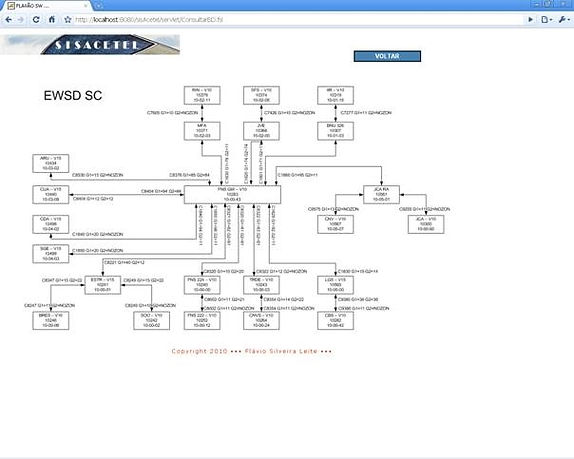Click the localhost address bar

297,19
